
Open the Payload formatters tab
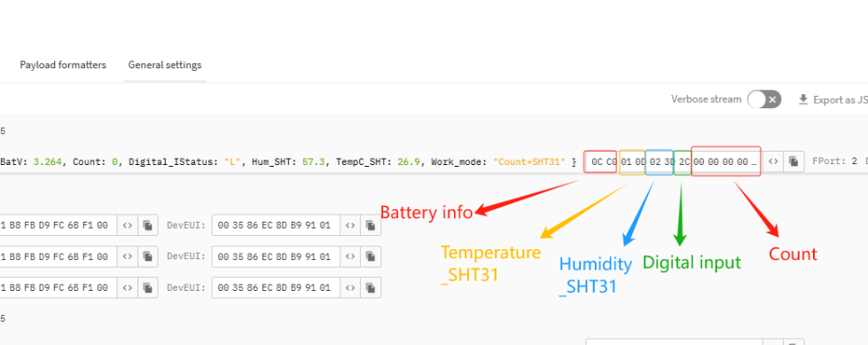point(63,65)
